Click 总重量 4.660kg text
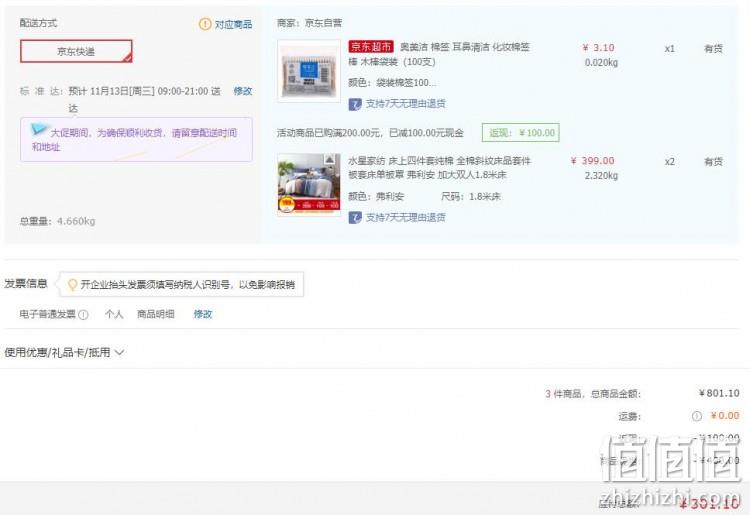The width and height of the screenshot is (750, 515). pos(57,221)
